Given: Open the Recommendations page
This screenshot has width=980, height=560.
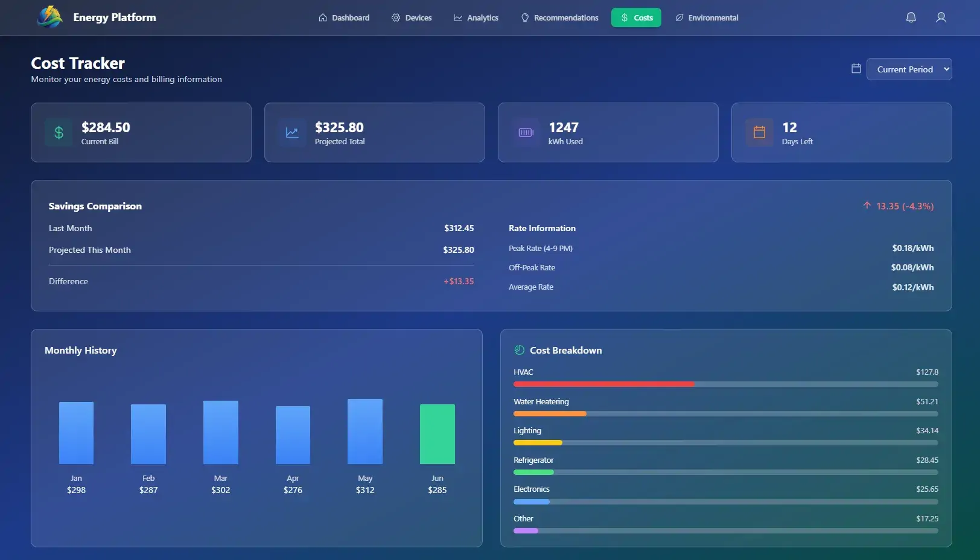Looking at the screenshot, I should [559, 17].
